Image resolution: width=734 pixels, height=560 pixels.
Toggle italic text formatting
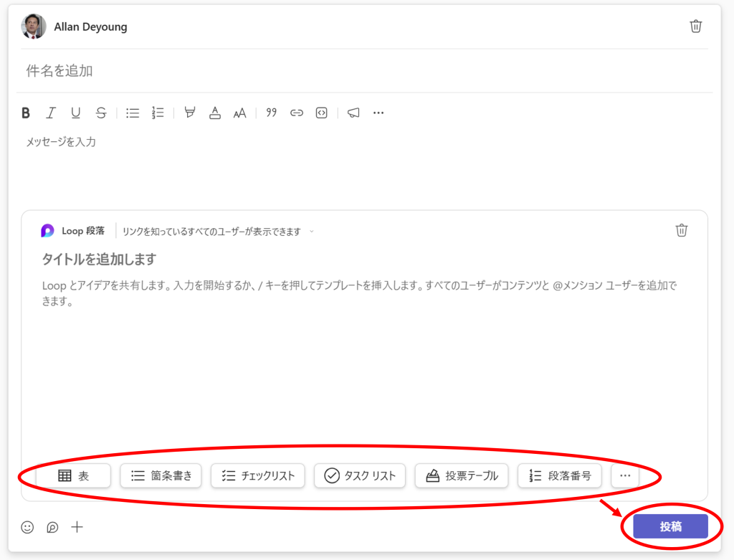point(50,113)
